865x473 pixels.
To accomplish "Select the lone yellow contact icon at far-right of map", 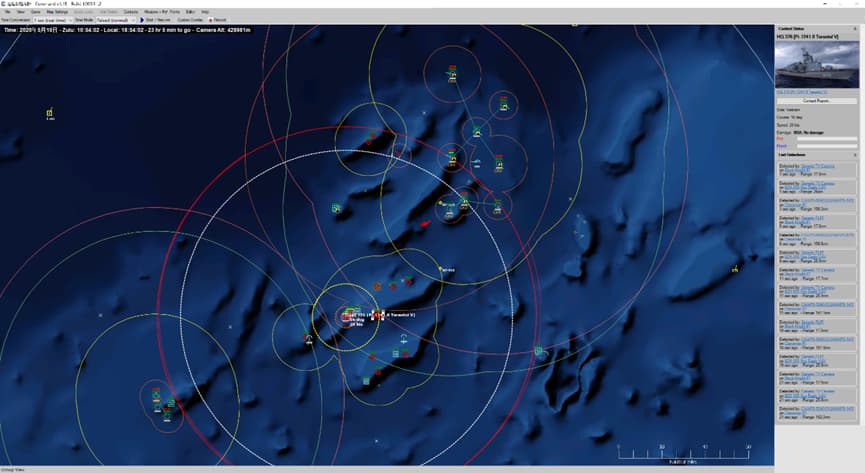I will coord(735,269).
